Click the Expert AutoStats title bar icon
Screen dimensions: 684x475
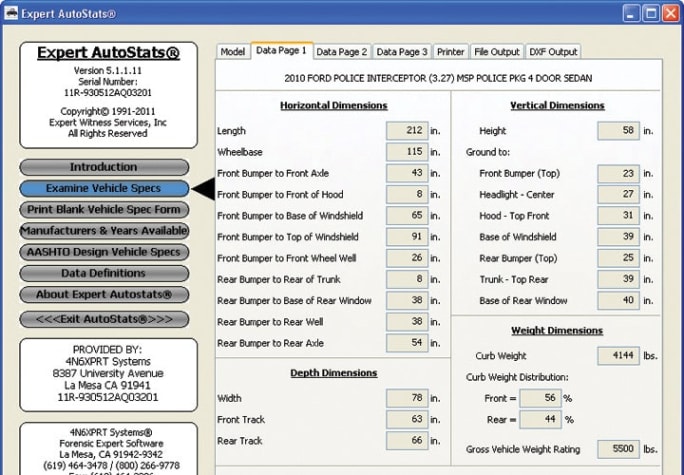13,13
